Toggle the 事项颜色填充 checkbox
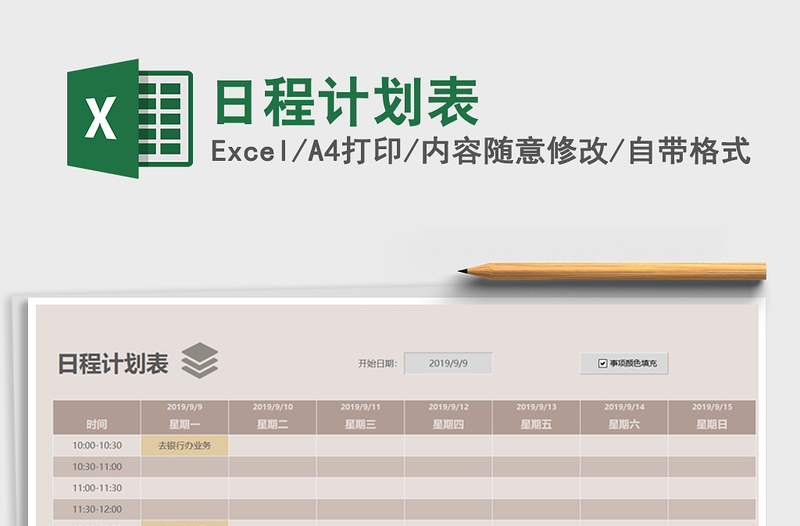This screenshot has width=800, height=526. (603, 364)
